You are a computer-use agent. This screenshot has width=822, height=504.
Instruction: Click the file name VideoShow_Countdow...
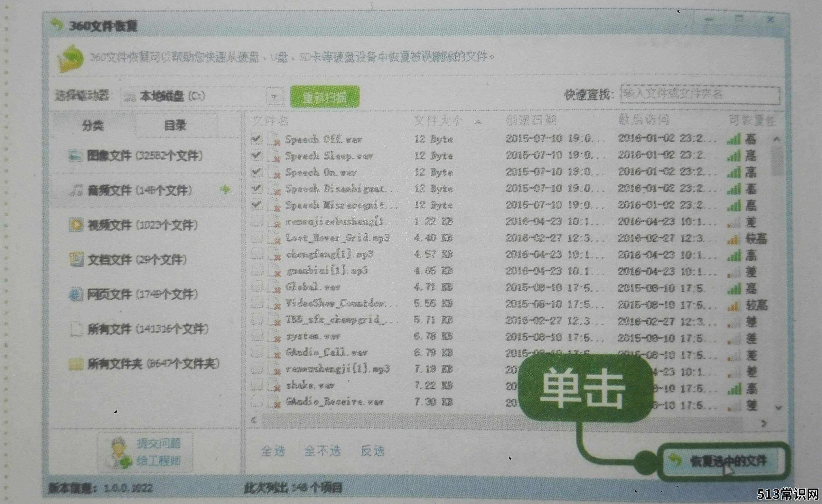341,303
